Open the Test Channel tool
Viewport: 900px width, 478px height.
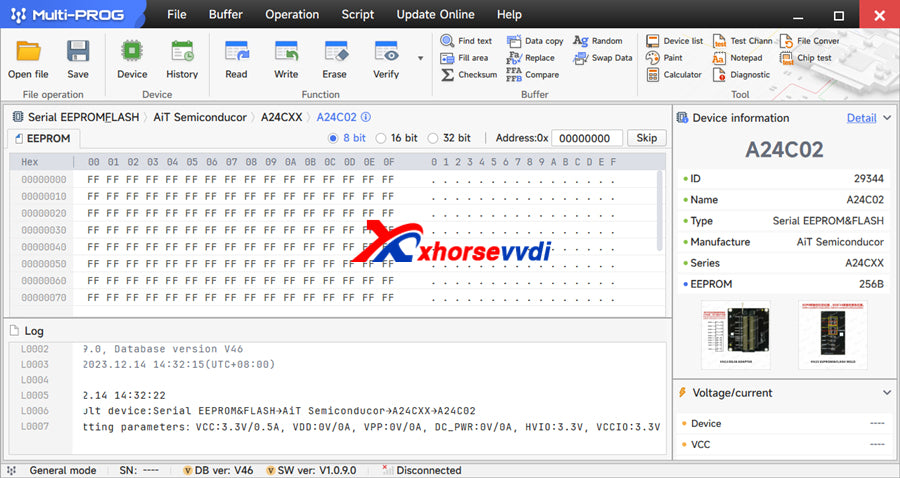742,41
